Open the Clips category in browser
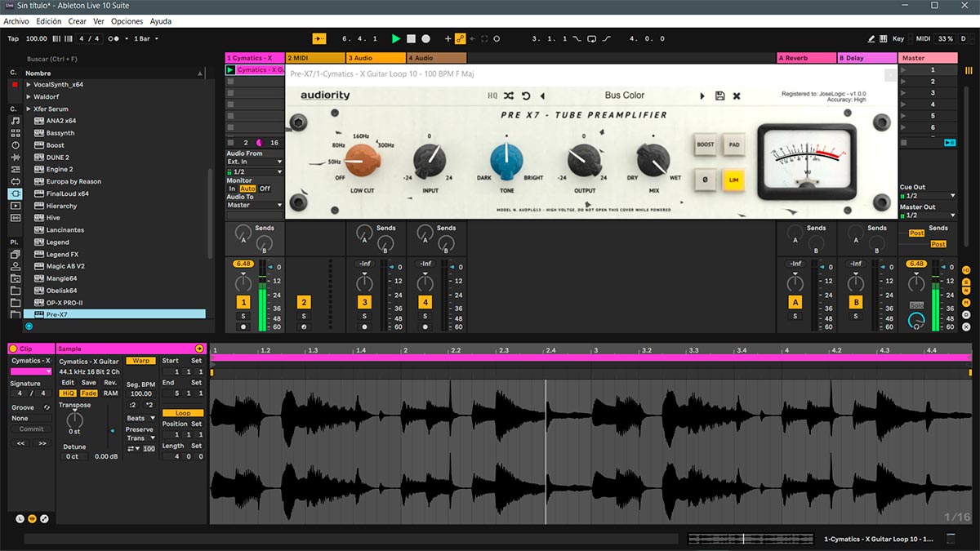 pyautogui.click(x=16, y=207)
